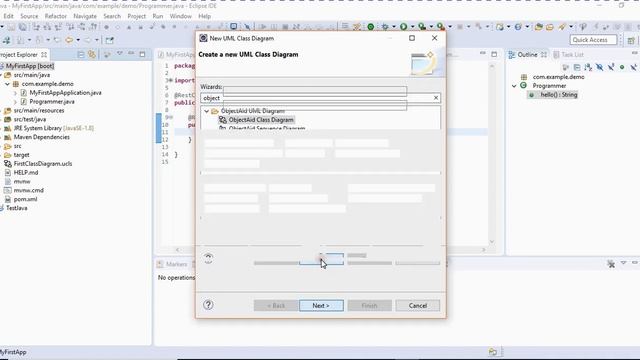Click the Back button in the dialog
Screen dimensions: 640x360
276,305
